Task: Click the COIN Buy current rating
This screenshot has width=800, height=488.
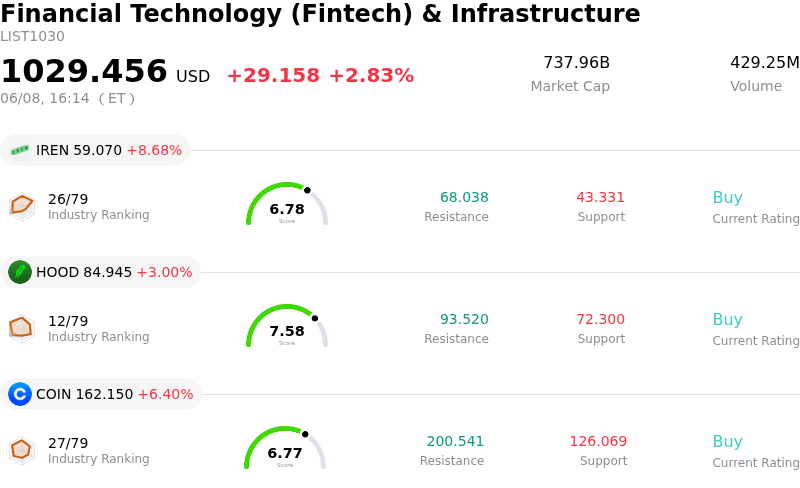Action: pyautogui.click(x=728, y=442)
